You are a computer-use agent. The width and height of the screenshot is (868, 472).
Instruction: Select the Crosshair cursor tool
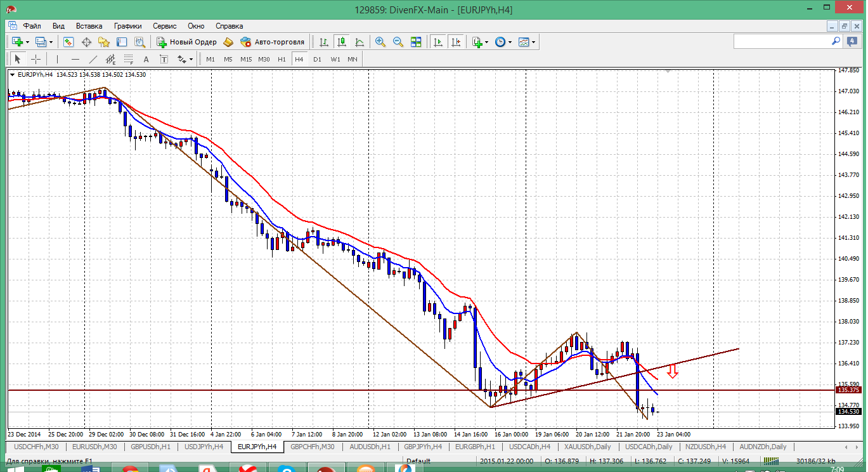click(36, 59)
